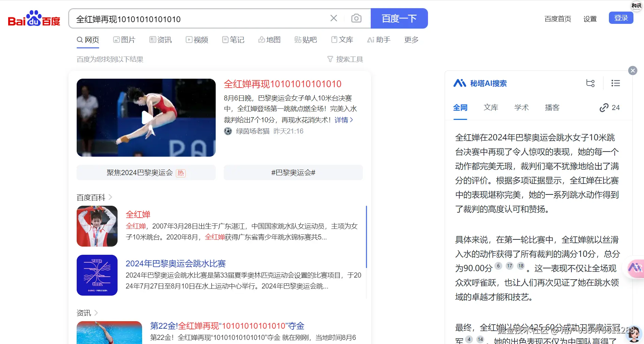This screenshot has height=344, width=644.
Task: Open citation reference 4
Action: click(469, 340)
